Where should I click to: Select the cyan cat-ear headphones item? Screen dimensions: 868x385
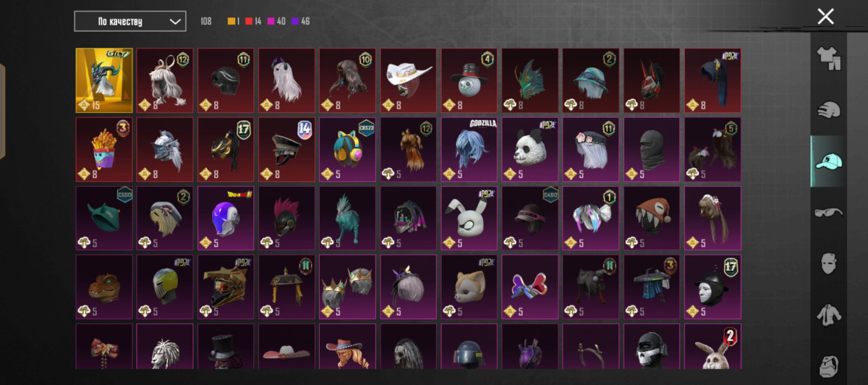[348, 149]
